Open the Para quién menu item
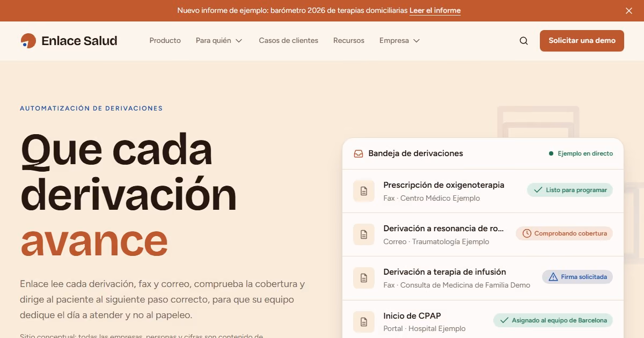The width and height of the screenshot is (644, 338). tap(214, 41)
